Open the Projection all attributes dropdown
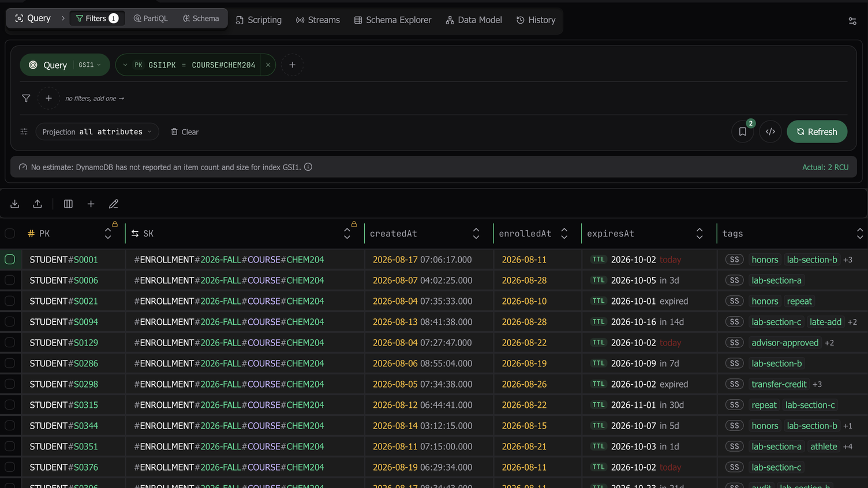 [97, 132]
